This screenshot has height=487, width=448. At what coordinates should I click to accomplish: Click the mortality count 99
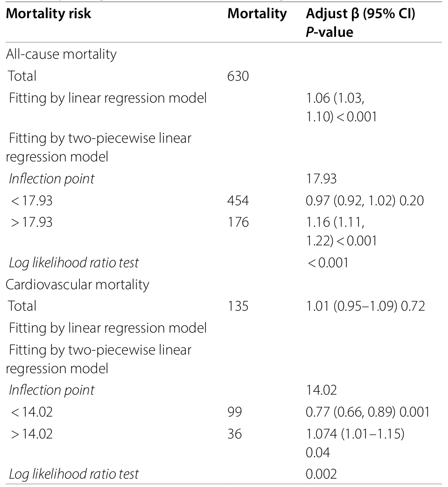[x=234, y=412]
